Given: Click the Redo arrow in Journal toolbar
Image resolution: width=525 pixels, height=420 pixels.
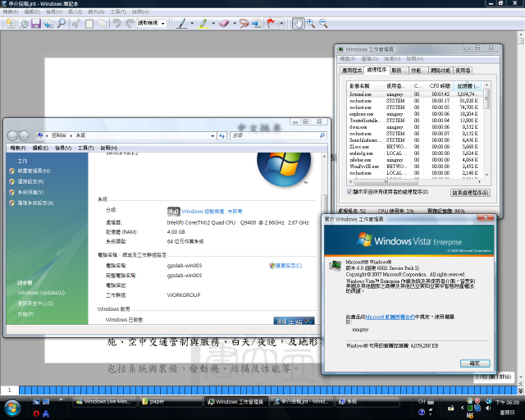Looking at the screenshot, I should click(x=130, y=24).
